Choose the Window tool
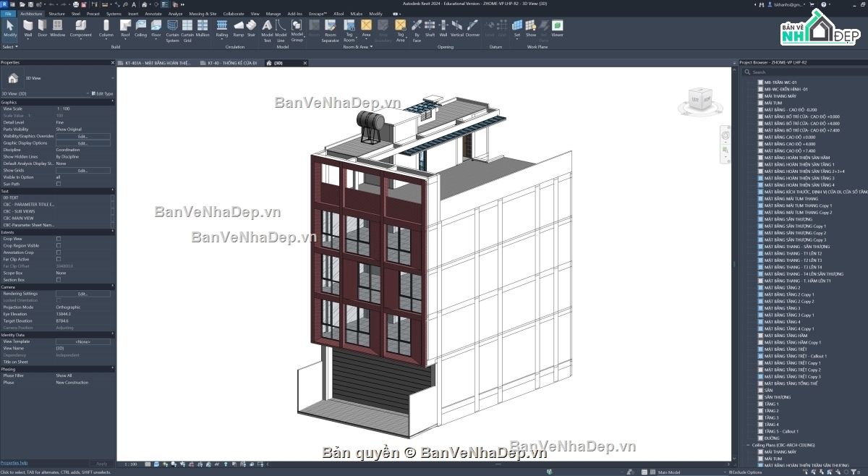Image resolution: width=868 pixels, height=476 pixels. tap(58, 29)
